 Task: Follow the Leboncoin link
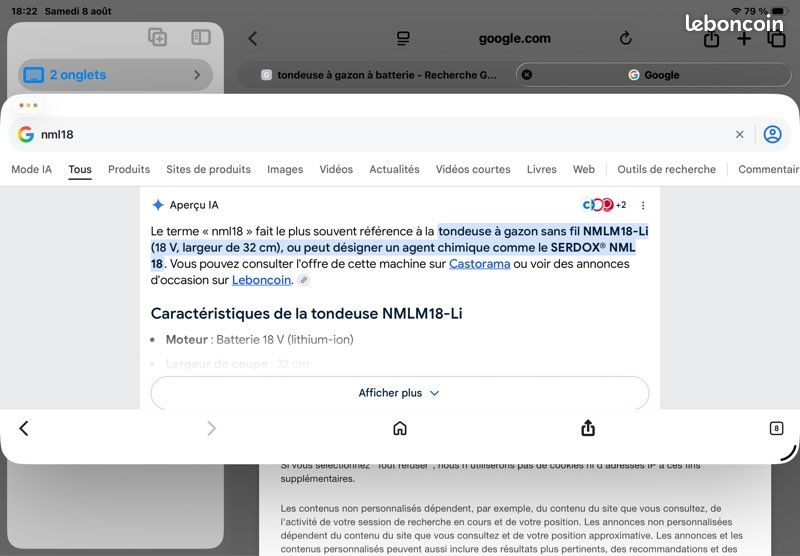tap(261, 280)
